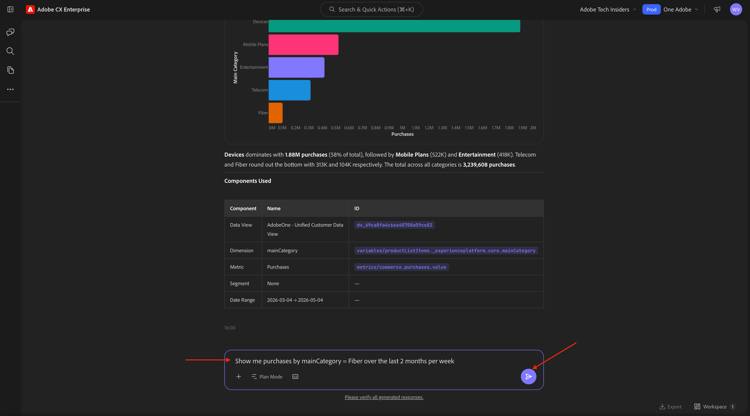Expand Adobe Tech Insiders organization dropdown

tap(607, 9)
